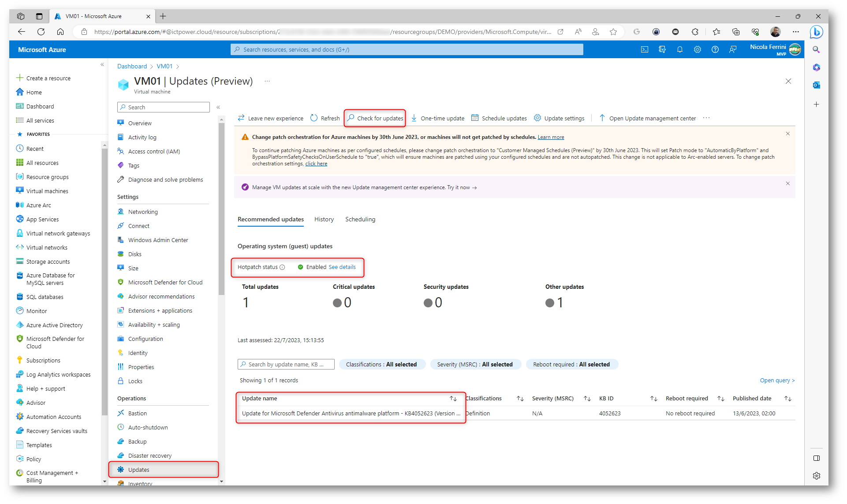The image size is (847, 504).
Task: Sort by the Reboot required column
Action: pos(721,399)
